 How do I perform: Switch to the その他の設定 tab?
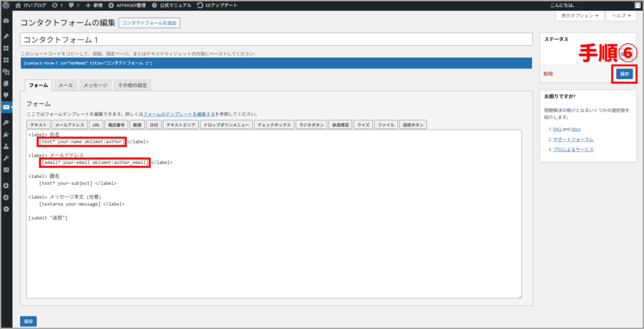133,85
